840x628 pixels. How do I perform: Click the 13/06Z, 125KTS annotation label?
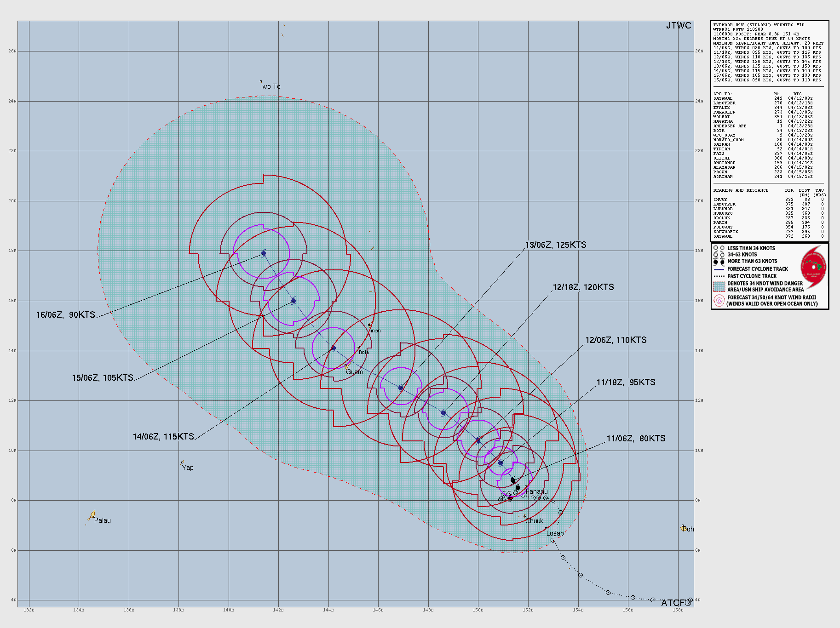555,245
